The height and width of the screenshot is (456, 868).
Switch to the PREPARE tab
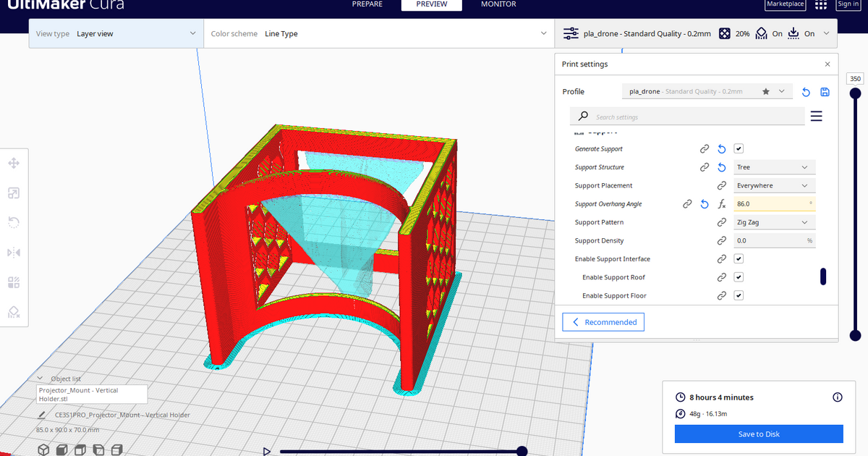click(367, 4)
